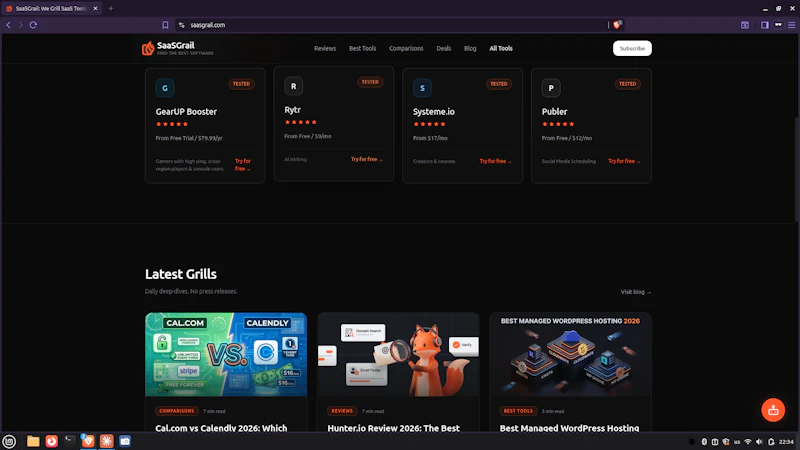The width and height of the screenshot is (800, 450).
Task: Click the Best Managed WordPress Hosting headline
Action: point(569,428)
